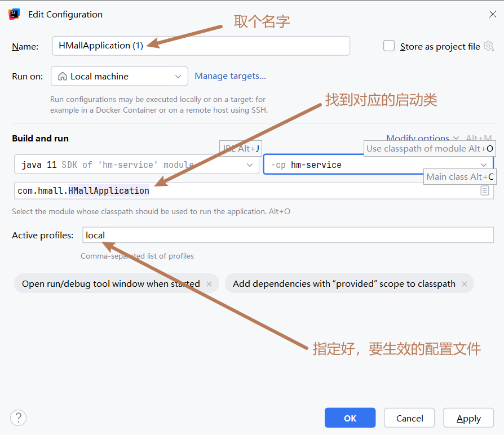Remove Add dependencies with provided scope option
504x435 pixels.
click(465, 283)
